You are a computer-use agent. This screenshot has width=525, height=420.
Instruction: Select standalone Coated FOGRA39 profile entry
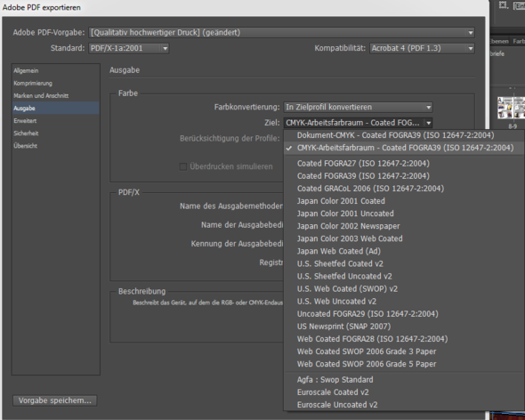[x=404, y=176]
